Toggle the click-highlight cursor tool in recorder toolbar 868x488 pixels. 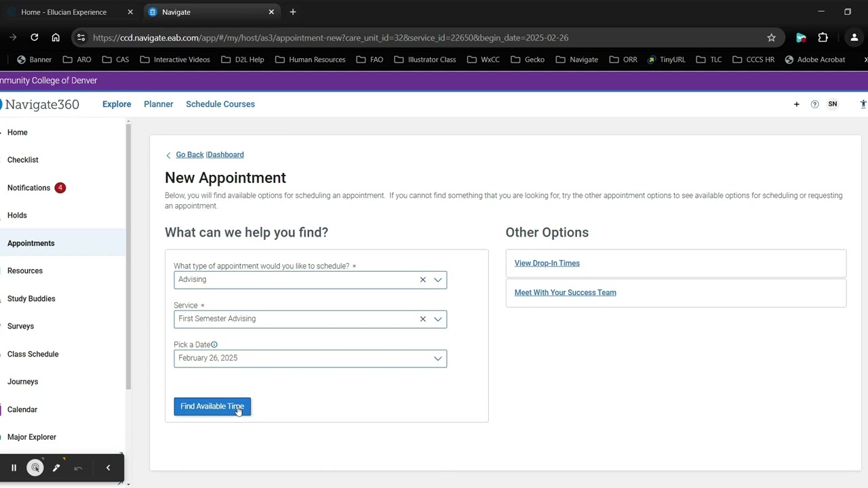coord(35,468)
